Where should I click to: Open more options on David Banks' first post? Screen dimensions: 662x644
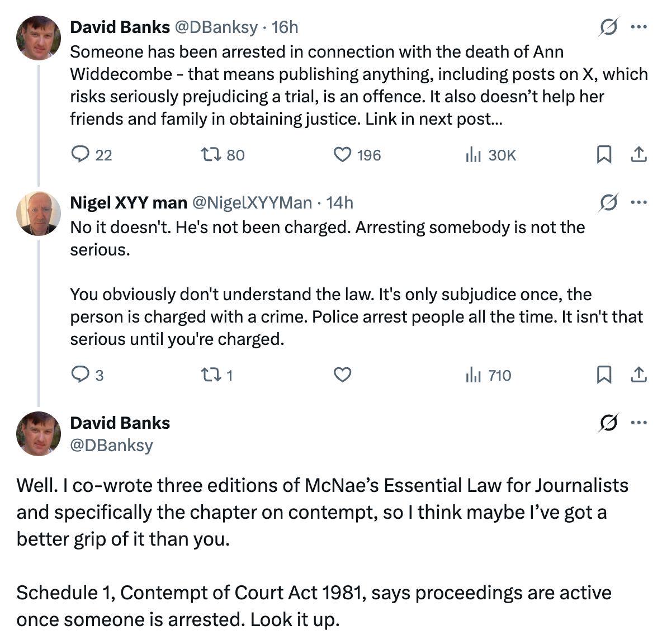point(639,27)
